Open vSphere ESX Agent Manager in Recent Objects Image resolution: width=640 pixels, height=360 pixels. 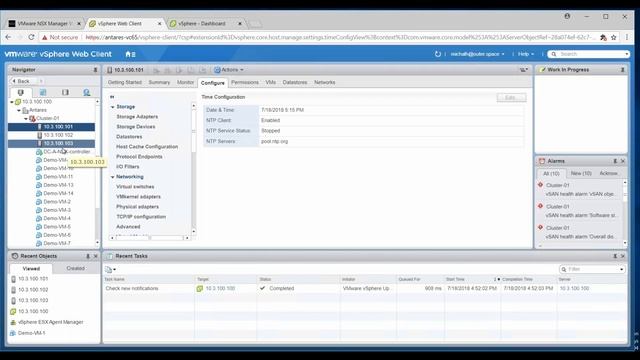point(51,322)
